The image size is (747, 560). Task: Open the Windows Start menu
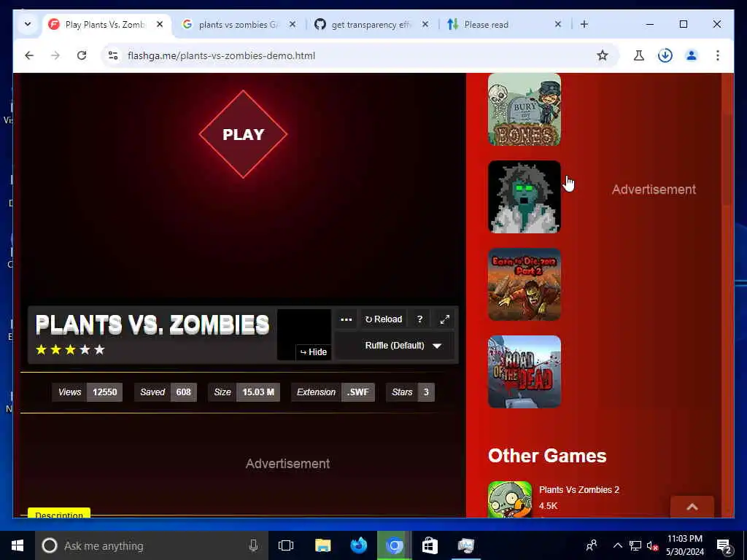[18, 545]
